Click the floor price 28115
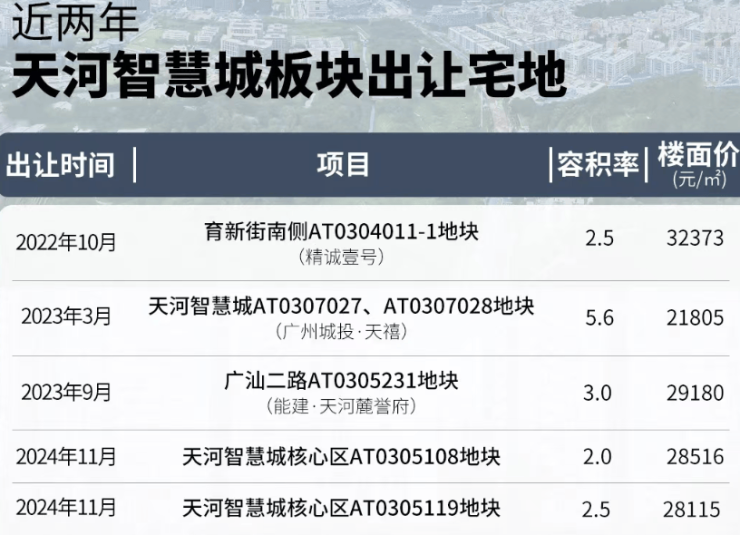 (x=694, y=509)
